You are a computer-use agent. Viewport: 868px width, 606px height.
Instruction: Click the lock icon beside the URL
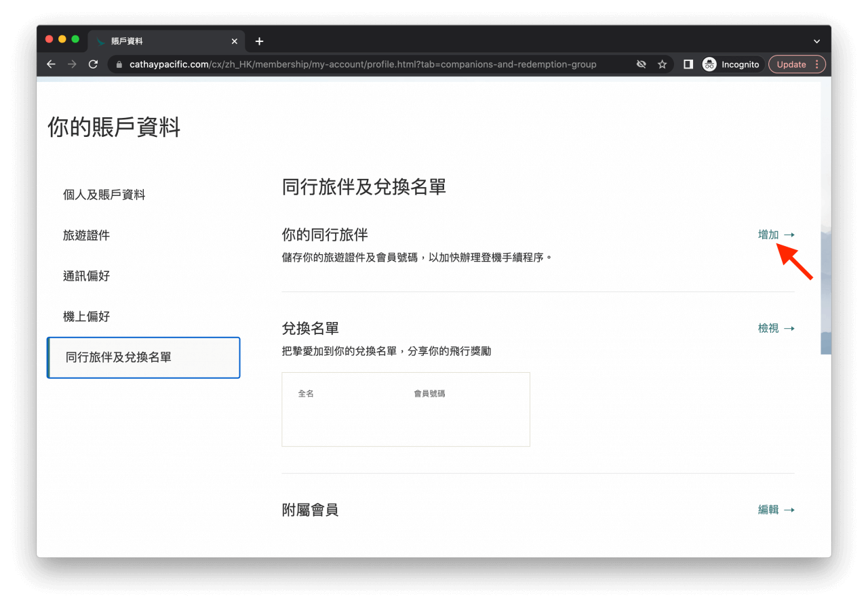[119, 64]
